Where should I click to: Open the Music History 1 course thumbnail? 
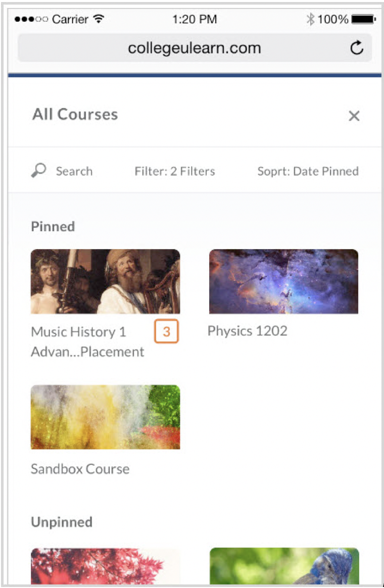(105, 281)
